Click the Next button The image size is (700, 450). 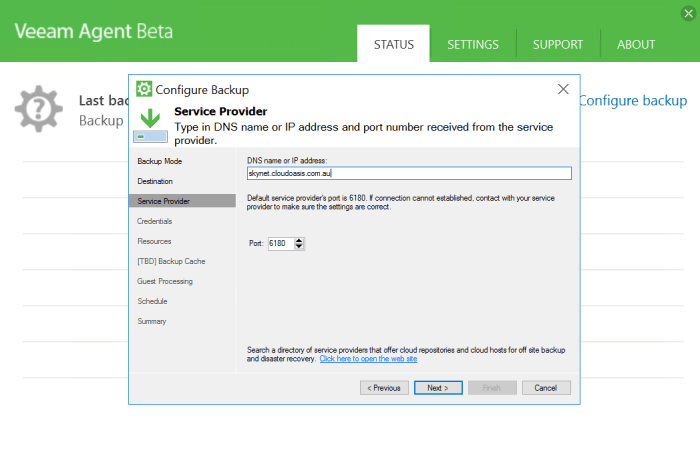tap(438, 388)
